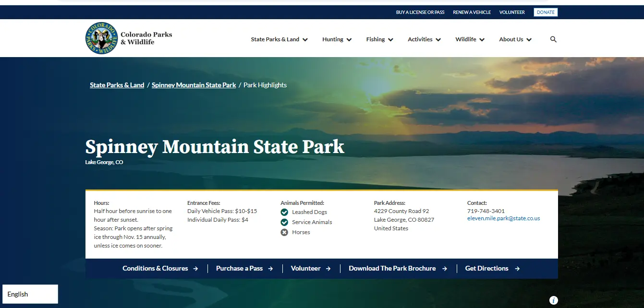Click the Service Animals label
This screenshot has width=644, height=308.
(312, 222)
